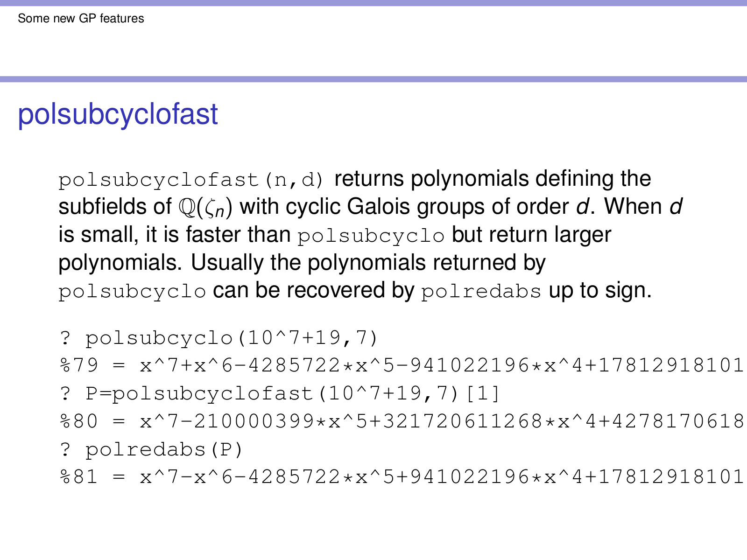This screenshot has width=747, height=560.
Task: Select the "polsubcyclofast(n,d)" code in the paragraph
Action: (x=191, y=180)
